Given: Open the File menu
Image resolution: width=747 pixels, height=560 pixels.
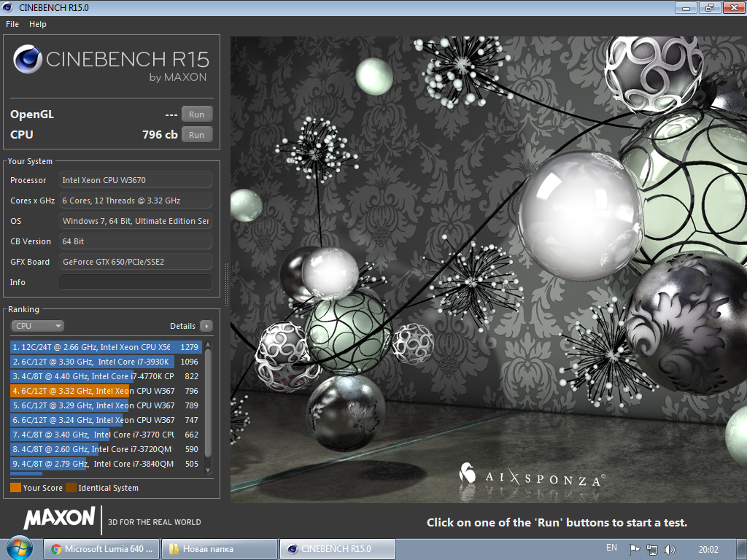Looking at the screenshot, I should [12, 24].
